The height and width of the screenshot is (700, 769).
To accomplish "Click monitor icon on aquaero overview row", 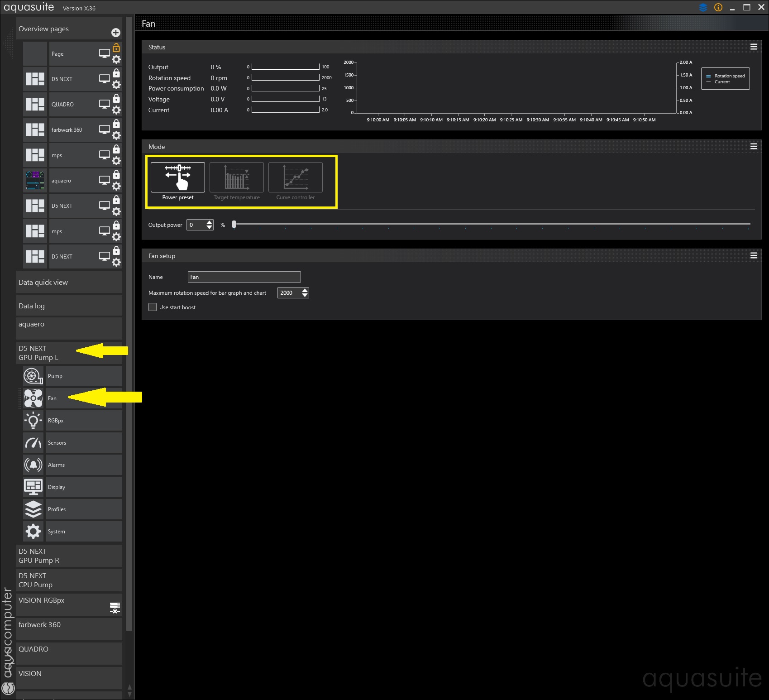I will coord(105,180).
